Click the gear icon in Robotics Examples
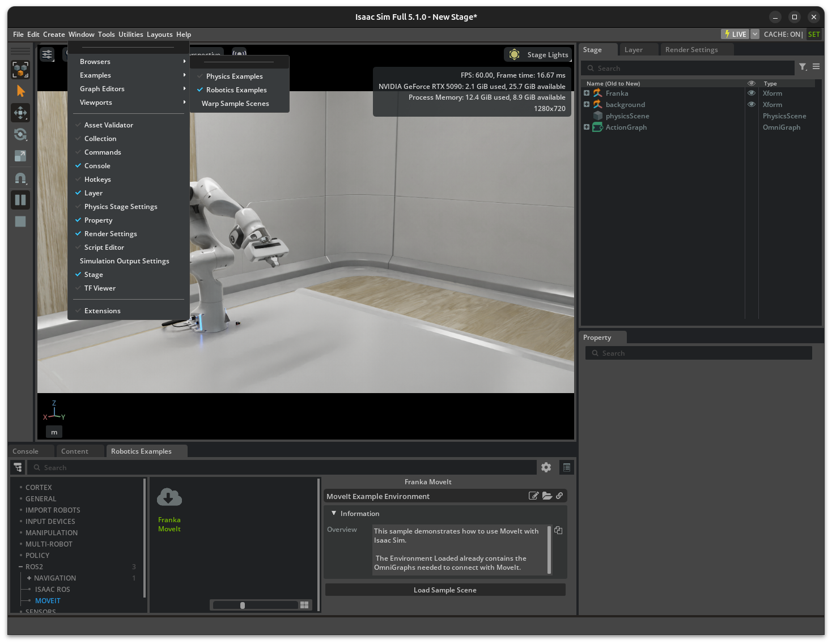 [546, 467]
